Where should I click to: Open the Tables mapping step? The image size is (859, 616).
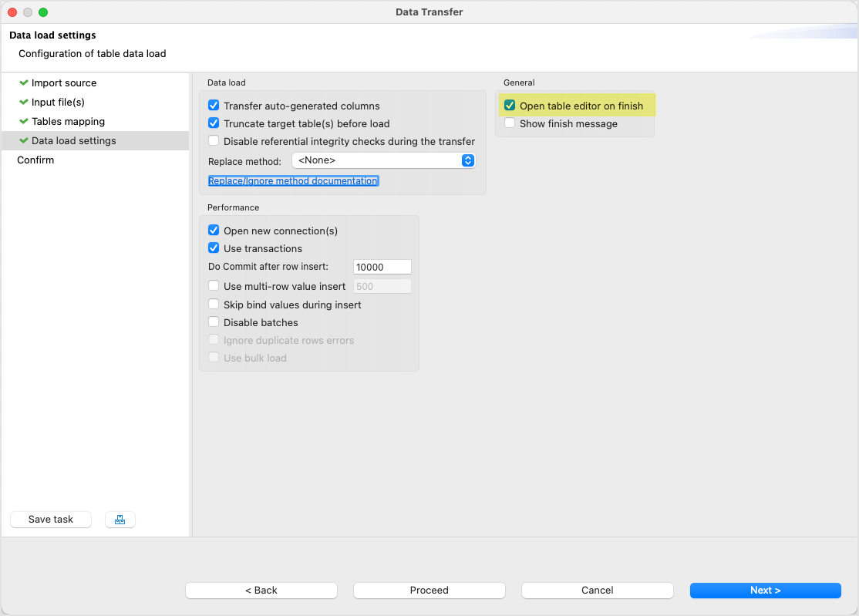coord(68,121)
